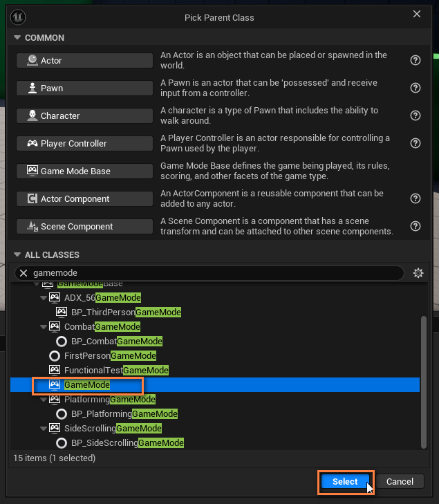Select PlatformingGameMode class row

tap(110, 399)
